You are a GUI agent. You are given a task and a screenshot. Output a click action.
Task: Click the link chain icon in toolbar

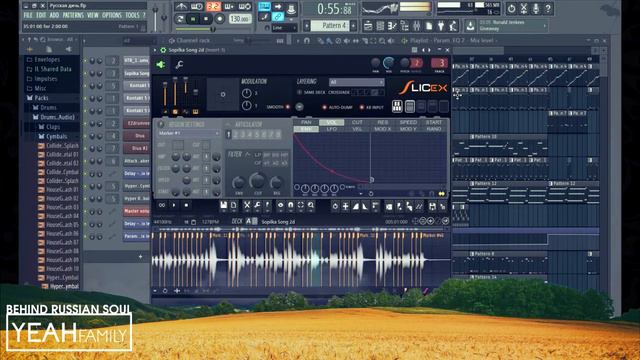278,17
